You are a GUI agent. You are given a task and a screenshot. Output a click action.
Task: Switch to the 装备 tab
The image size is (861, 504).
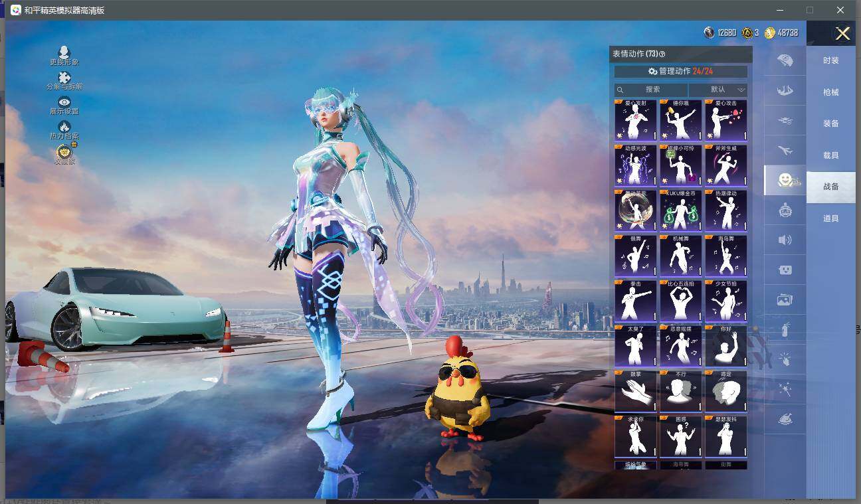point(831,124)
